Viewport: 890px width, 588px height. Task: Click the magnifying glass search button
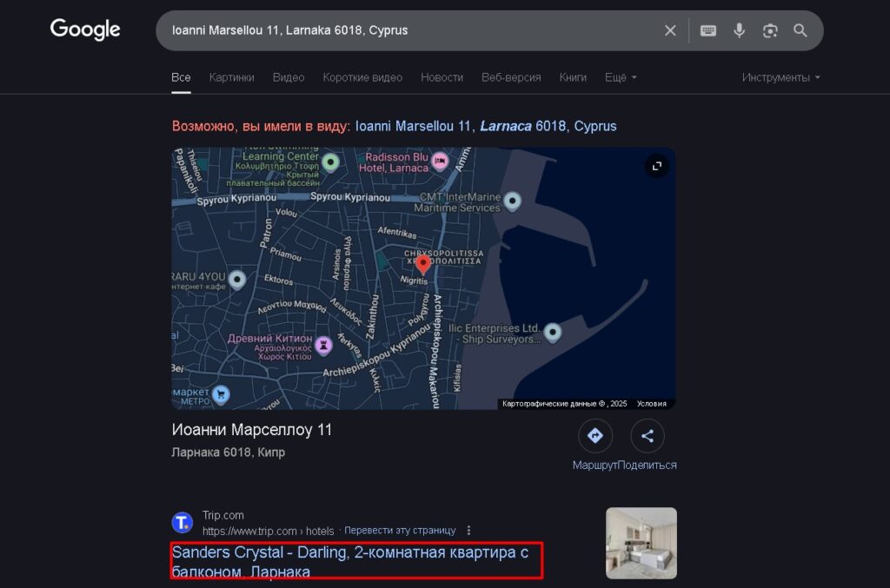coord(800,30)
